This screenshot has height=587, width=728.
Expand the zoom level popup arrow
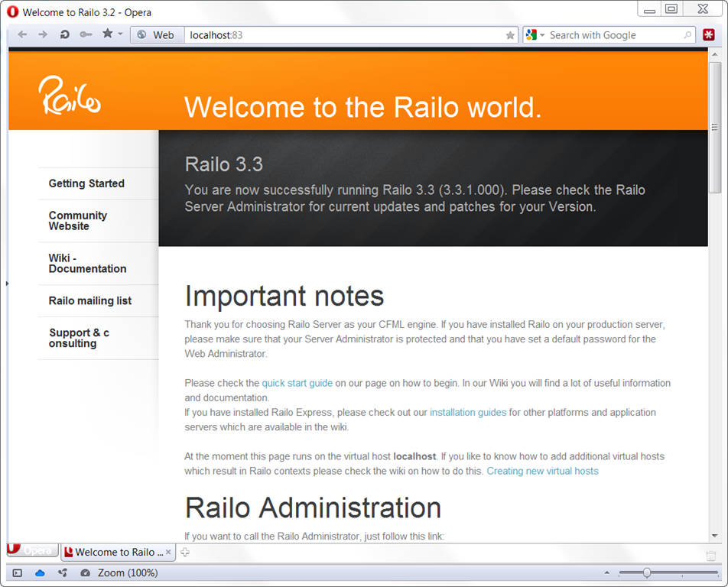607,572
